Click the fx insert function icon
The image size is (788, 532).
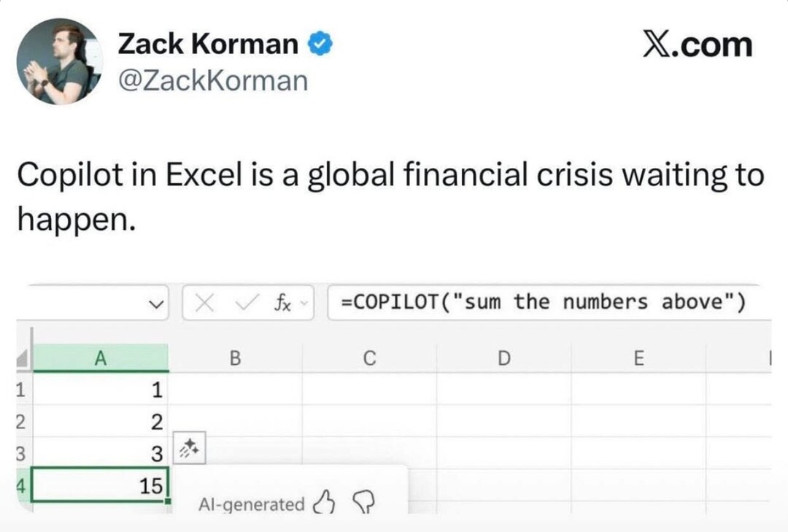283,303
